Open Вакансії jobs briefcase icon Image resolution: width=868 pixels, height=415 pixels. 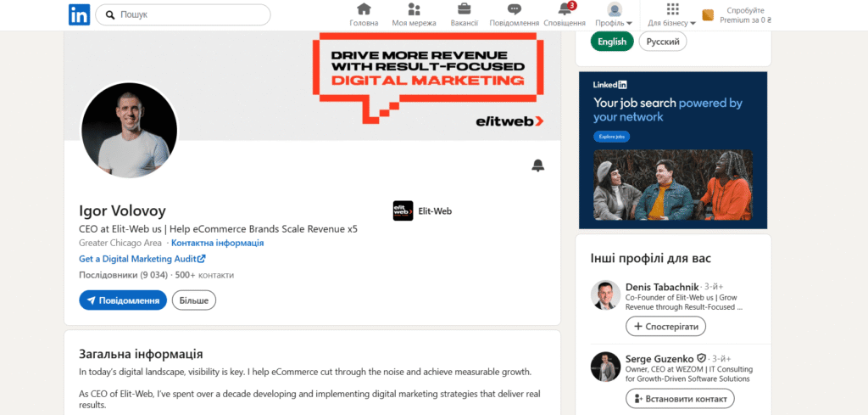464,9
